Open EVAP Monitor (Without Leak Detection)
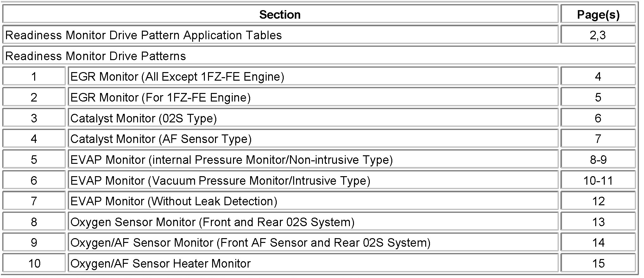 (174, 201)
